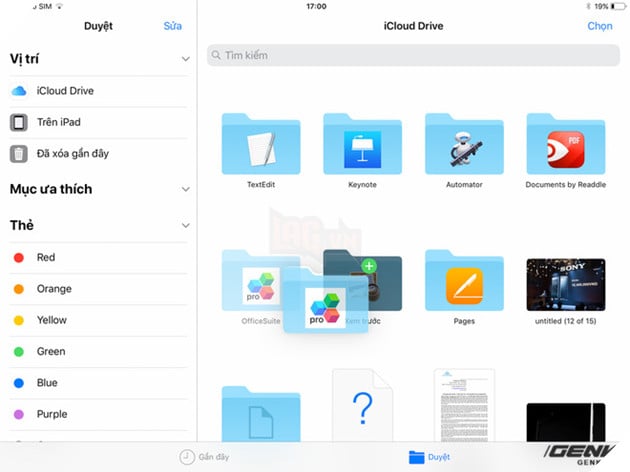Select iCloud Drive in sidebar

(x=65, y=91)
